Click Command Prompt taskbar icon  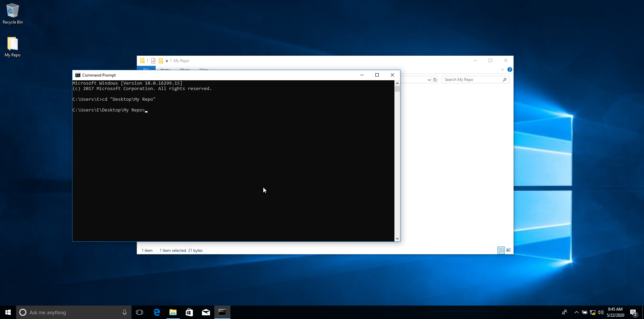point(222,312)
